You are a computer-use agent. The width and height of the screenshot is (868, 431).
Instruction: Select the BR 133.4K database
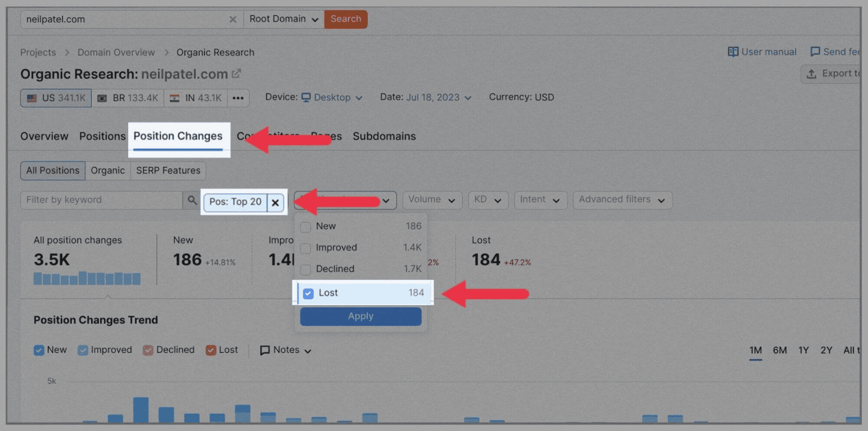point(127,98)
